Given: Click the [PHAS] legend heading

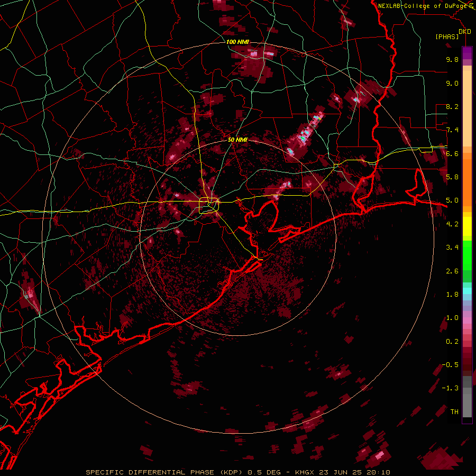Looking at the screenshot, I should coord(447,37).
